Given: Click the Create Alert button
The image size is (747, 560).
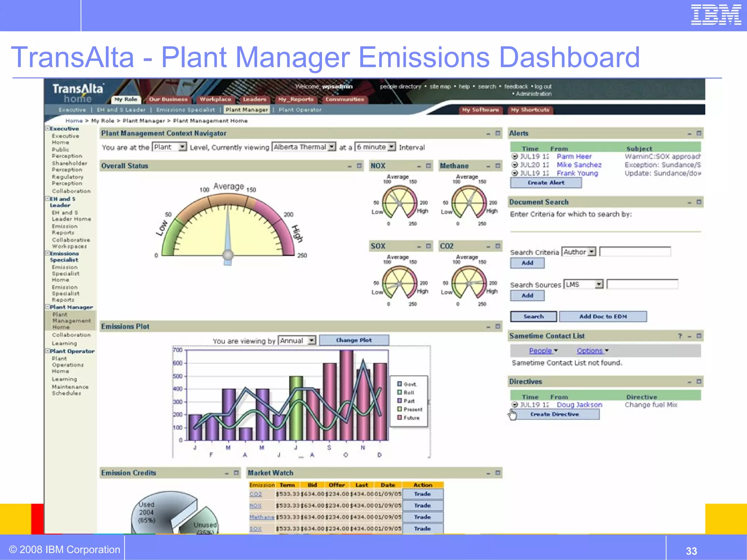Looking at the screenshot, I should [x=546, y=183].
